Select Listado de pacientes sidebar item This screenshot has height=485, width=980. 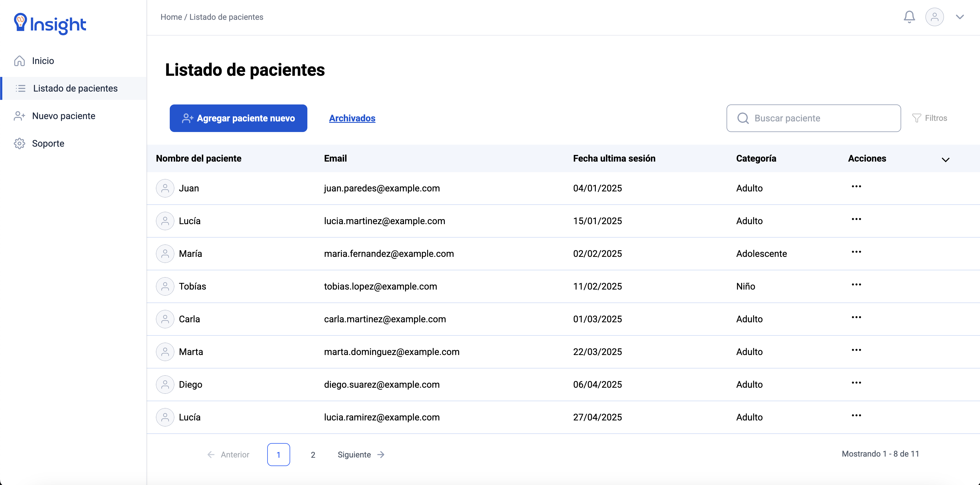tap(73, 88)
